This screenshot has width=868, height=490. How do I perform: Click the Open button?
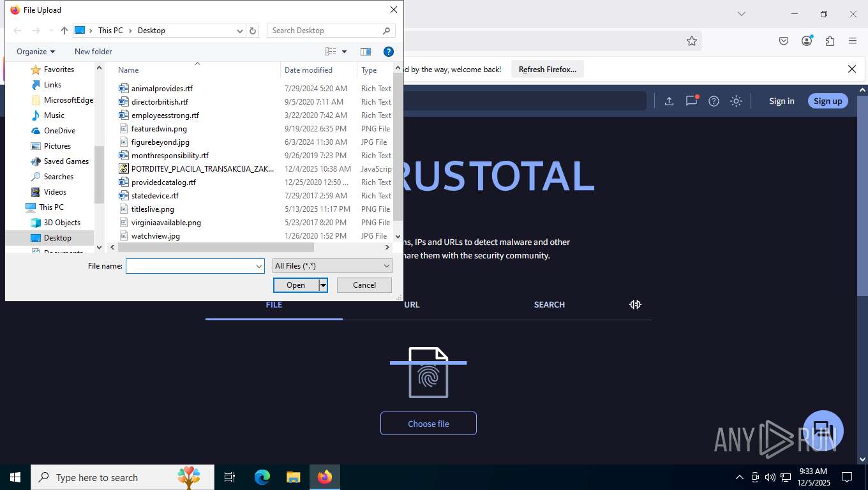296,285
